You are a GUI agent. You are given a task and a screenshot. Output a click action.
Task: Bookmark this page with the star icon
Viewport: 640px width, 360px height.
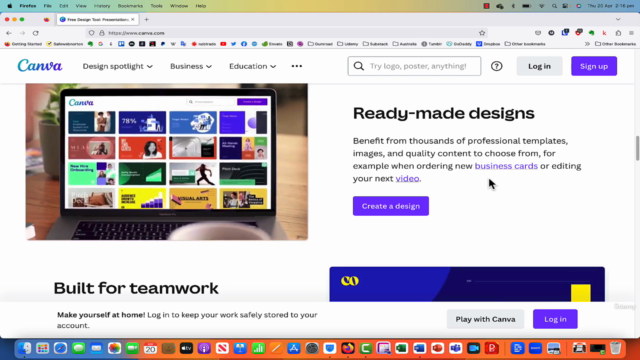click(482, 33)
